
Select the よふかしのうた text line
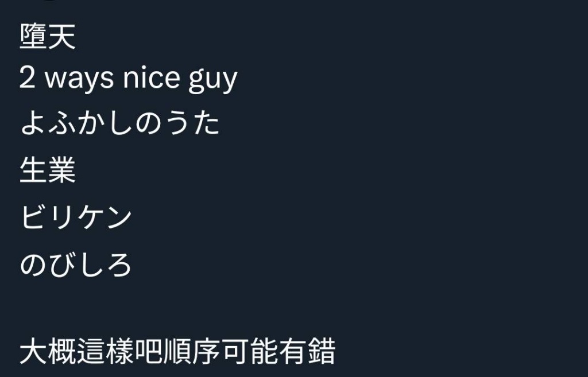[120, 123]
